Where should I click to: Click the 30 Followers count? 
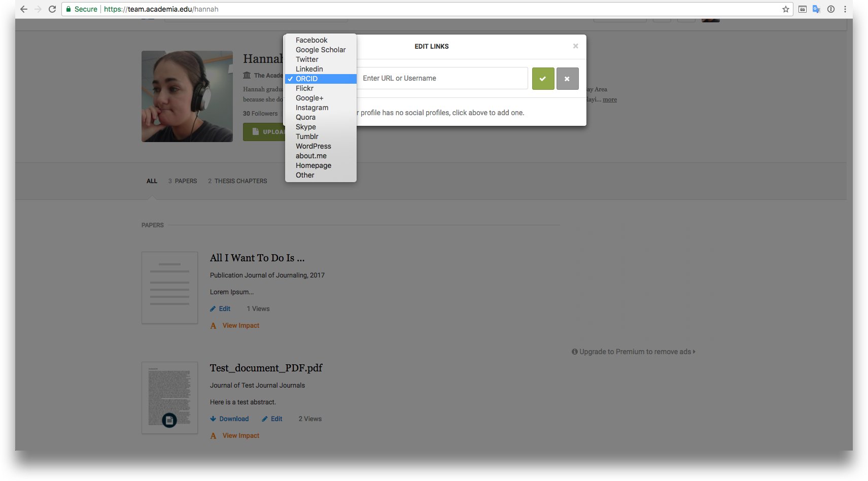[260, 114]
